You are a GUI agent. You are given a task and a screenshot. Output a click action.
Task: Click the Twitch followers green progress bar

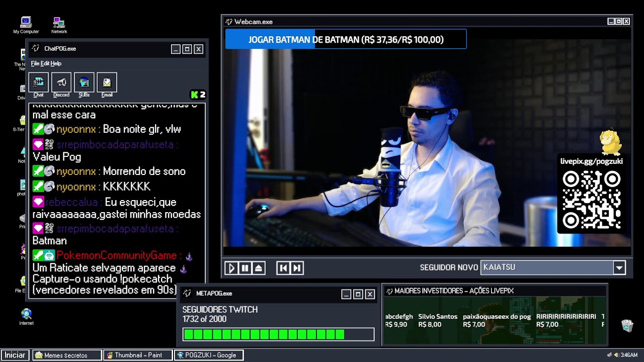tap(279, 334)
